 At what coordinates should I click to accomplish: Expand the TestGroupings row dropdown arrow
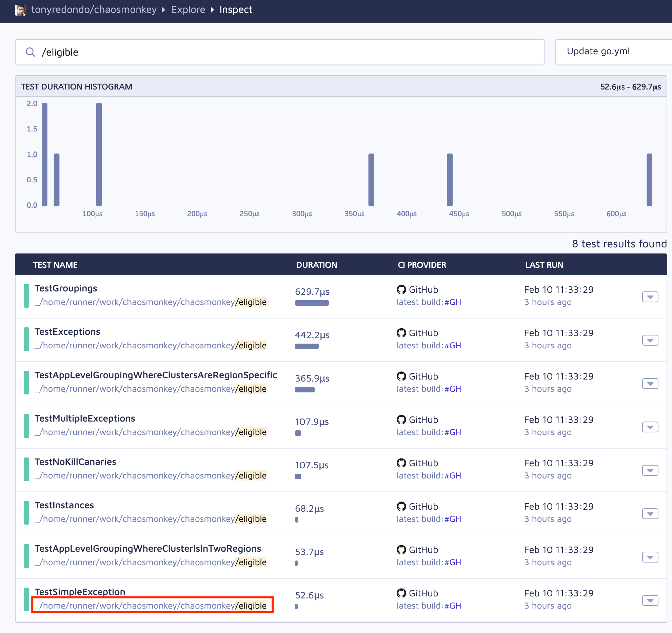(x=650, y=297)
